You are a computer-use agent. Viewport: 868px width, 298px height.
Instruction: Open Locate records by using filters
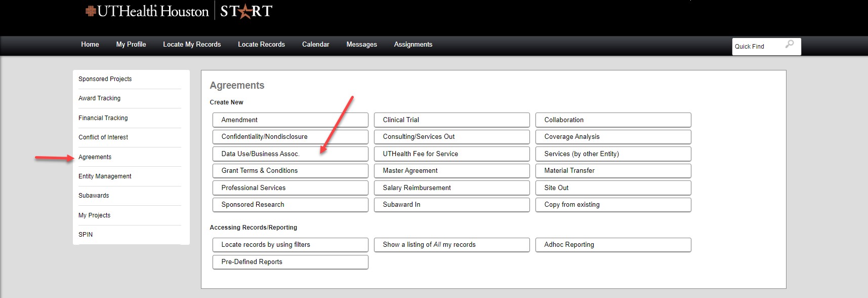coord(290,245)
